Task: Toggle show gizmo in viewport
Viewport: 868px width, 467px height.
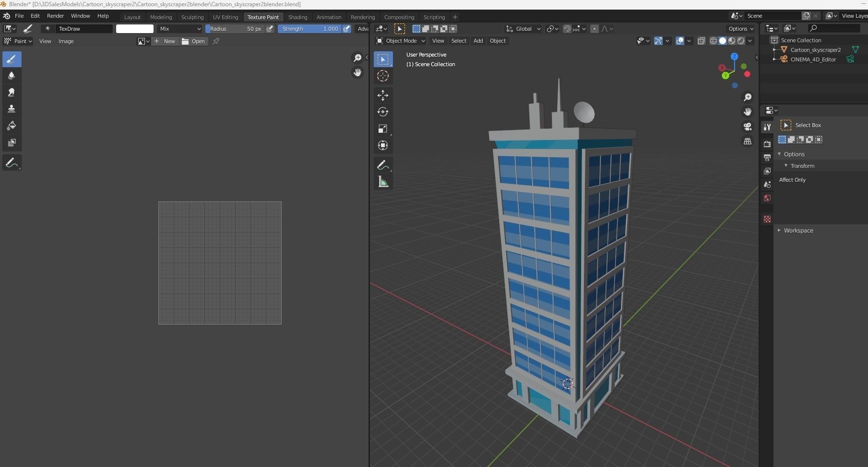Action: [x=658, y=41]
